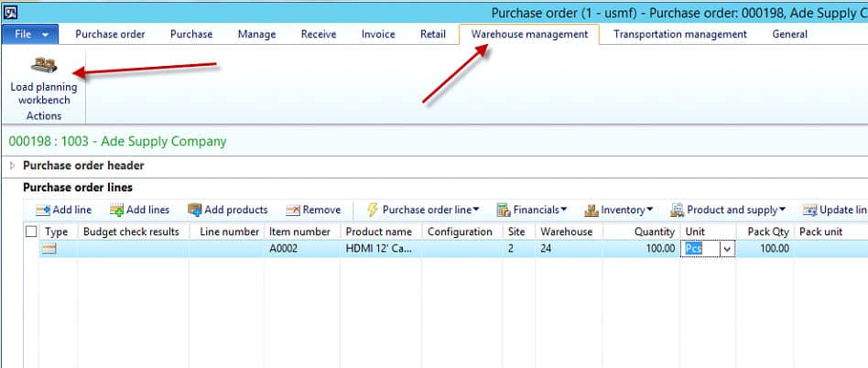Click the Quantity column header
The image size is (868, 368).
click(641, 232)
